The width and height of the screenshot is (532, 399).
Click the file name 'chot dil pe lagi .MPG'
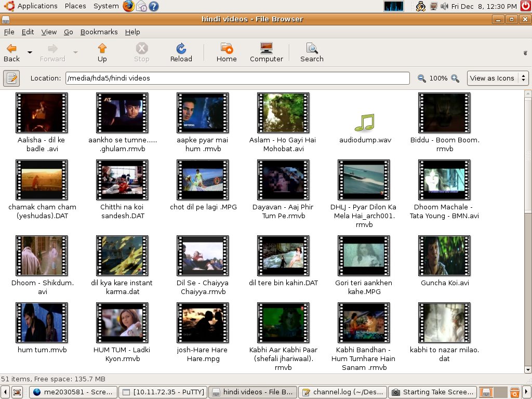point(203,207)
